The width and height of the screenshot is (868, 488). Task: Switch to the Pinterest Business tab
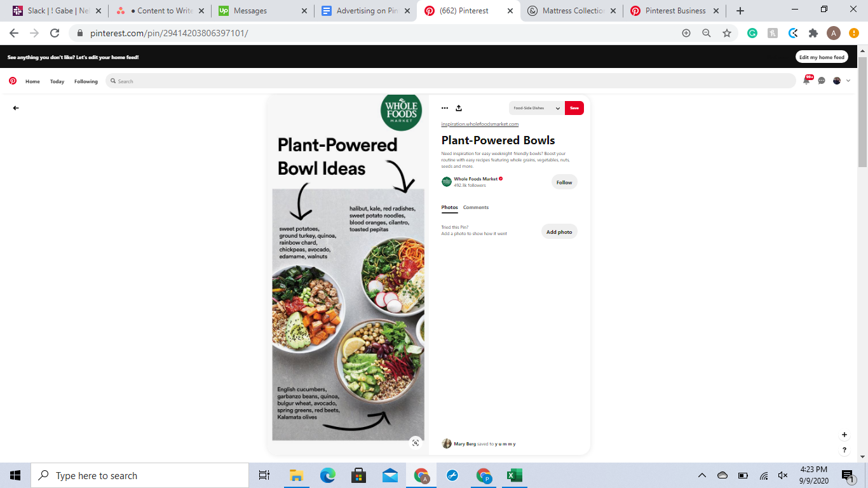pos(674,11)
